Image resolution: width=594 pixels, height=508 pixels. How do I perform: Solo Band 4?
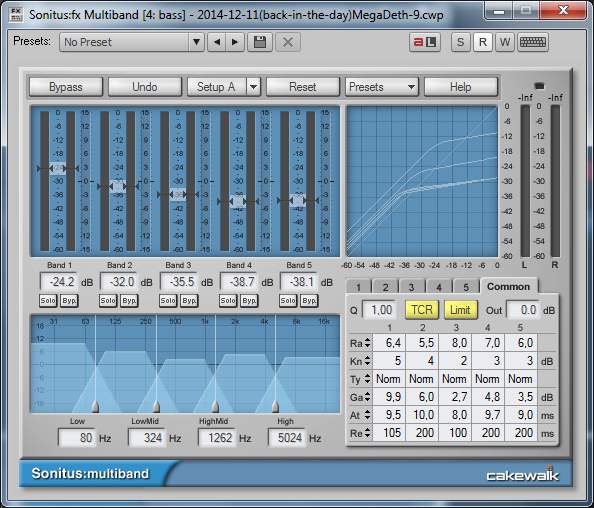[228, 301]
